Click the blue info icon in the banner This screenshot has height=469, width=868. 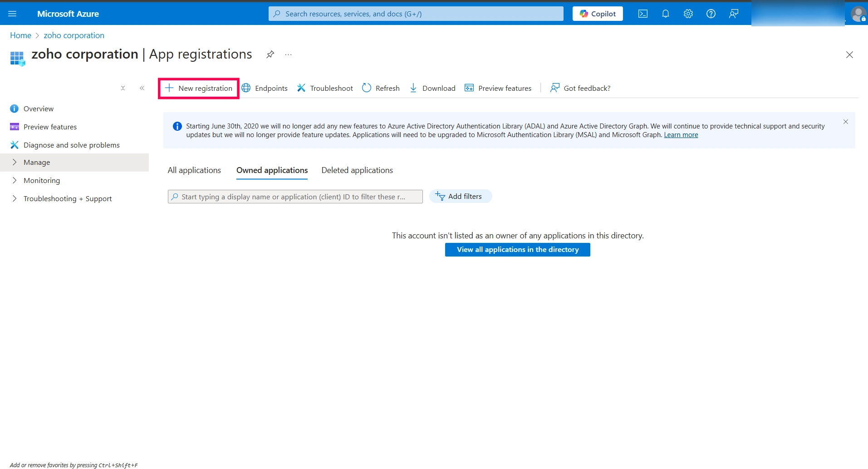coord(177,126)
